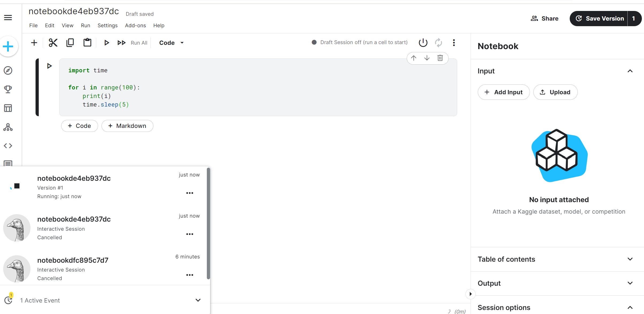The height and width of the screenshot is (314, 644).
Task: Click the delete cell trash icon
Action: (x=440, y=58)
